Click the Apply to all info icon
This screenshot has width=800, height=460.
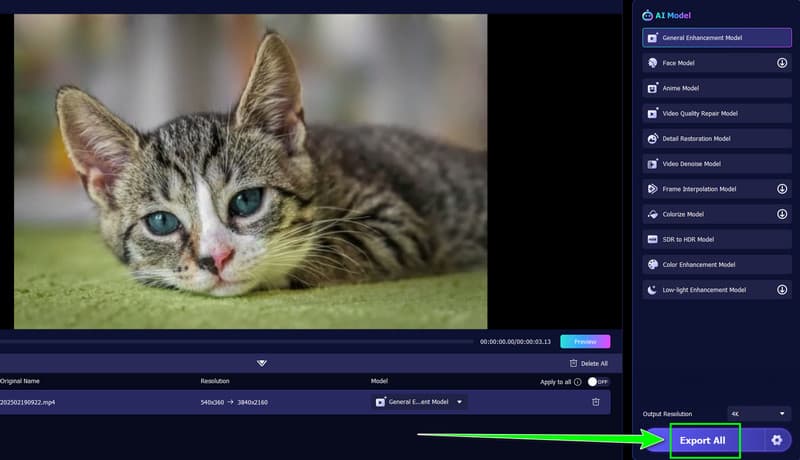[x=578, y=382]
